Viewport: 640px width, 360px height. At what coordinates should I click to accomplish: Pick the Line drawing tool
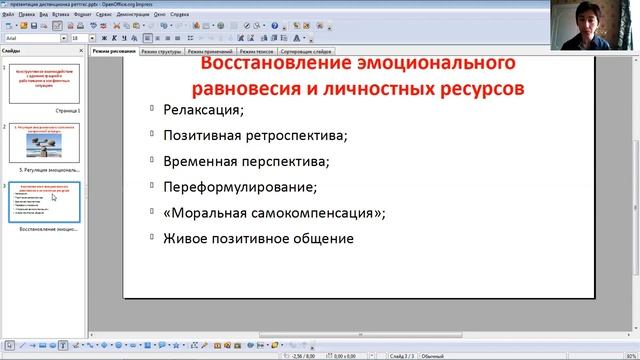22,345
